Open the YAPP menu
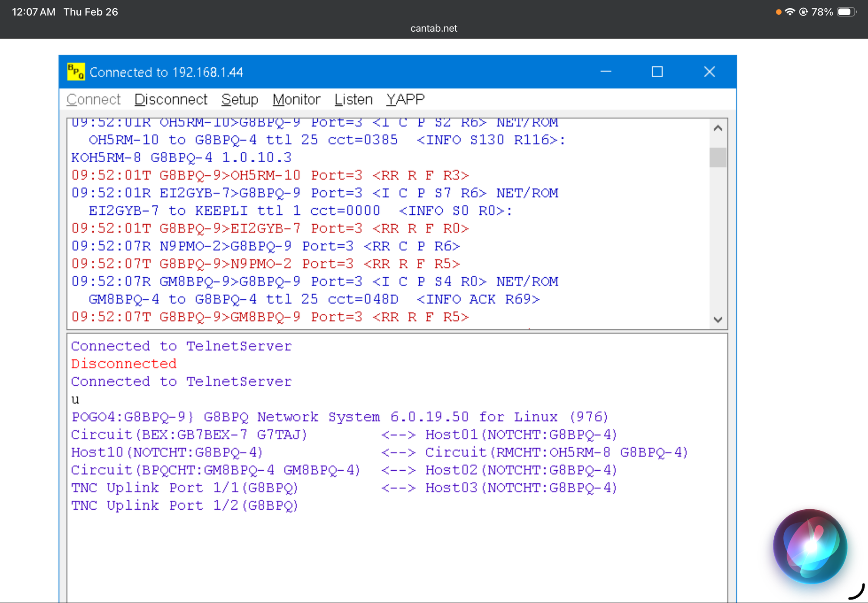Viewport: 868px width, 603px height. click(x=405, y=99)
